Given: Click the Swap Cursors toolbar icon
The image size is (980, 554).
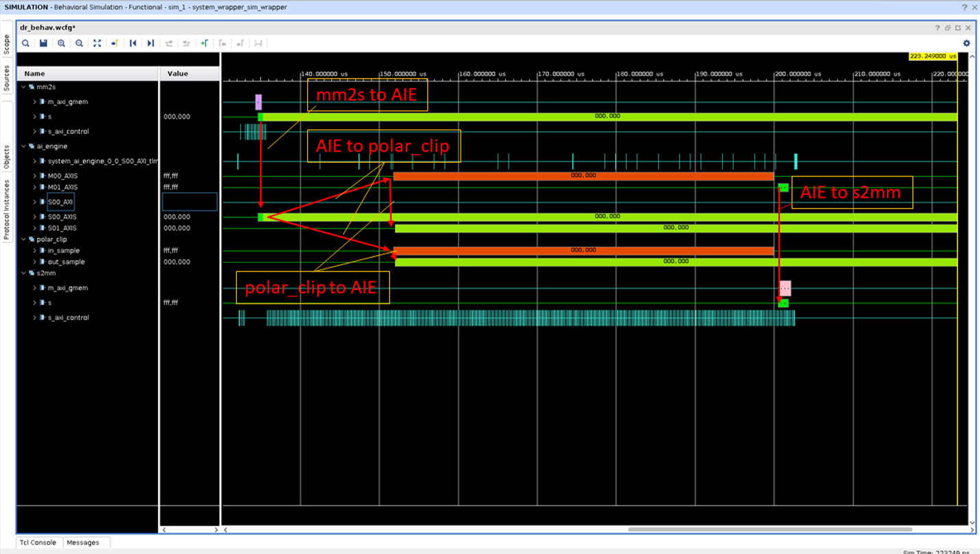Looking at the screenshot, I should click(x=258, y=43).
